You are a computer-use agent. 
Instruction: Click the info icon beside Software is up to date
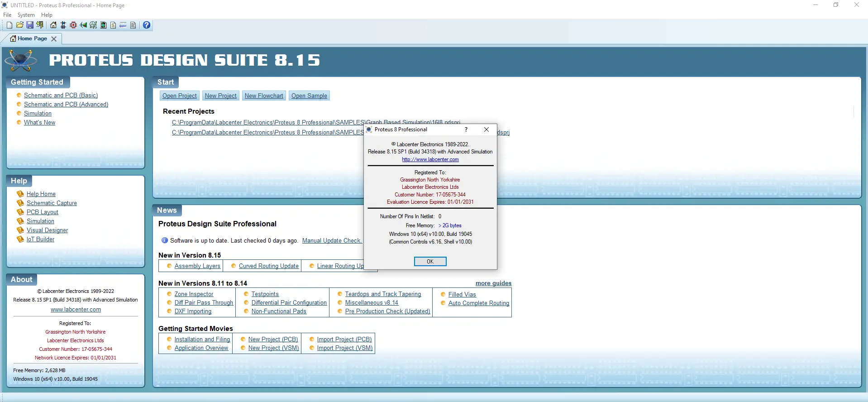pos(165,240)
